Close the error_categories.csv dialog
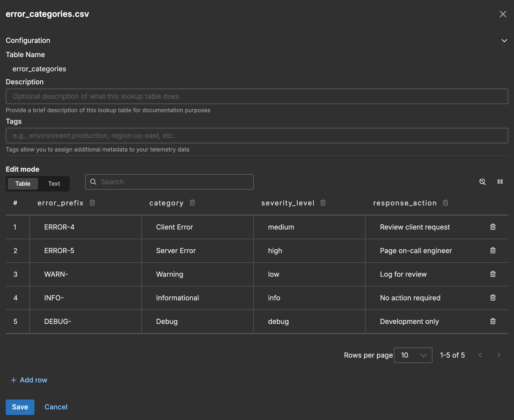Viewport: 514px width, 420px height. pyautogui.click(x=503, y=14)
